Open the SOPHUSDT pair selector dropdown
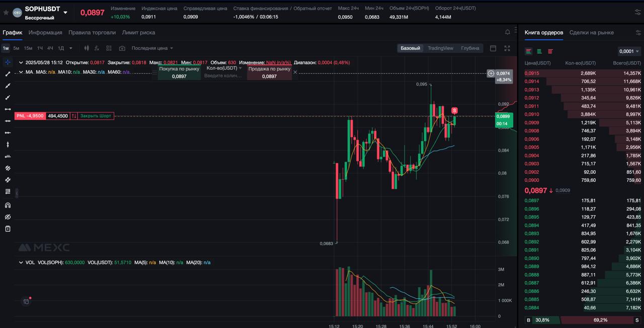This screenshot has height=328, width=644. click(65, 13)
